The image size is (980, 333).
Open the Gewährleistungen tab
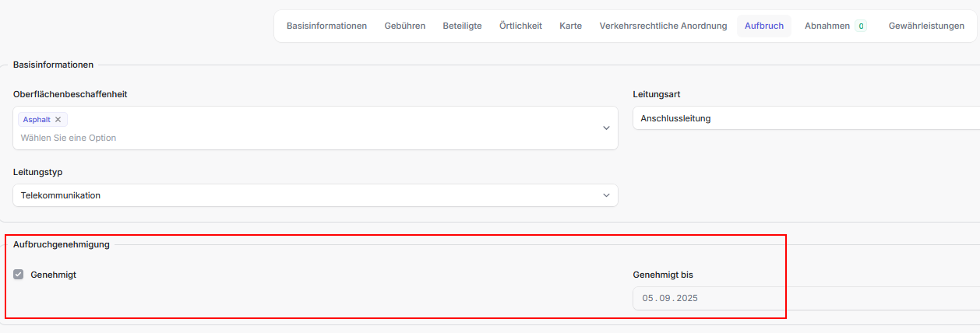click(x=926, y=26)
